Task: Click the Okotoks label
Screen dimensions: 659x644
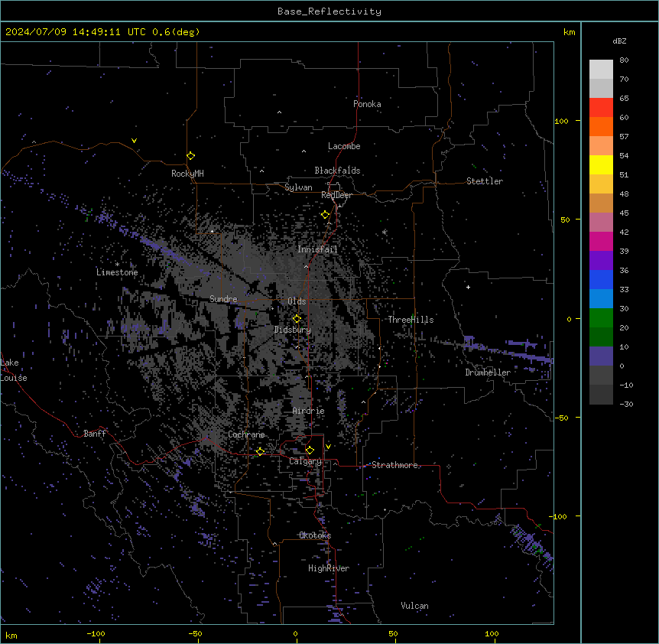Action: (315, 535)
